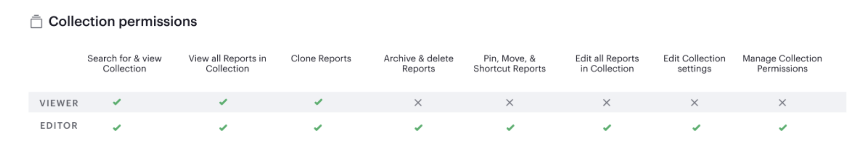
Task: Click Editor's Archive & delete Reports checkmark
Action: 418,128
